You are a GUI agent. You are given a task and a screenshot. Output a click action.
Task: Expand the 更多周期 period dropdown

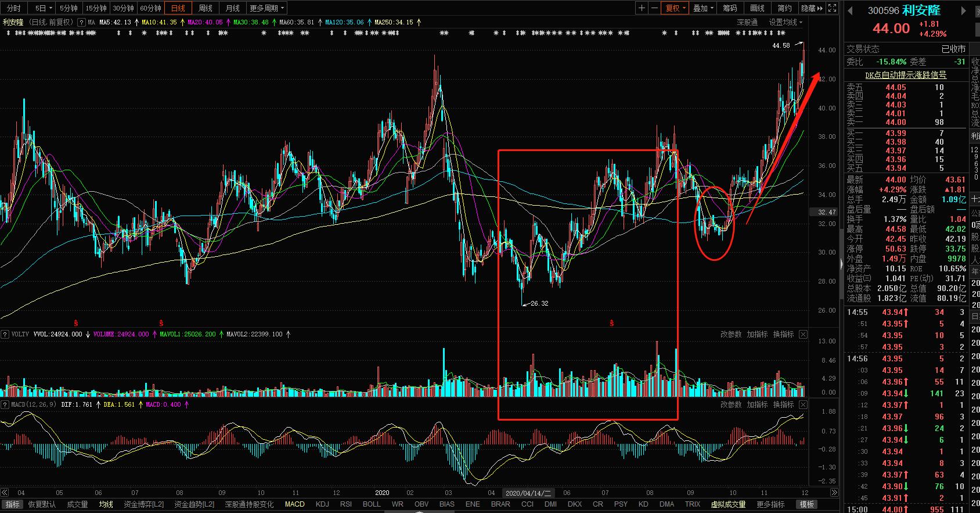(266, 8)
